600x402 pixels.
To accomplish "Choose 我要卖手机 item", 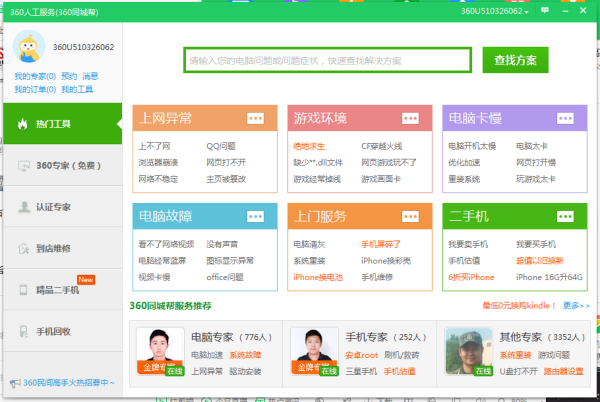I will click(468, 244).
